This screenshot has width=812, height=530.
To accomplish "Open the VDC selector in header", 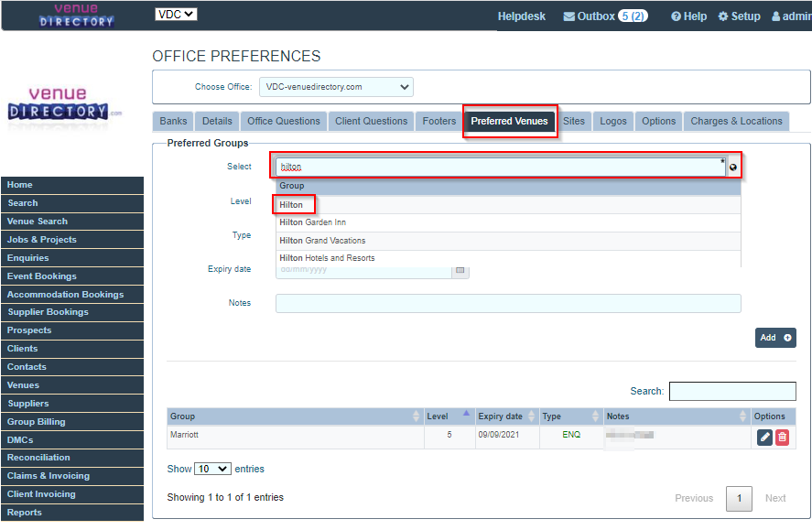I will click(176, 15).
